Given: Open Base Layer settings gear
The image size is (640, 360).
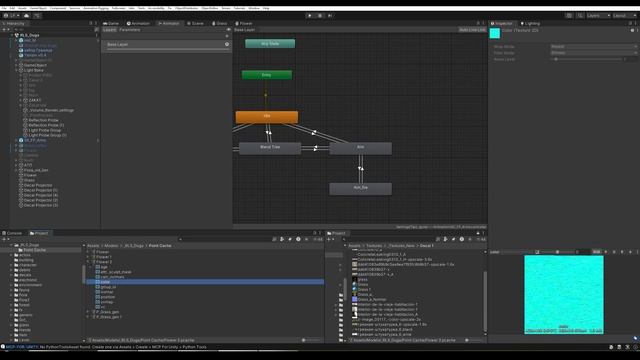Looking at the screenshot, I should 227,44.
